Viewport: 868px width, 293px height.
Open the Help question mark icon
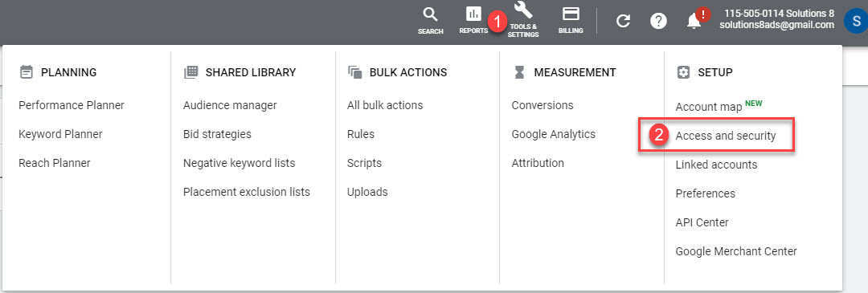[658, 22]
